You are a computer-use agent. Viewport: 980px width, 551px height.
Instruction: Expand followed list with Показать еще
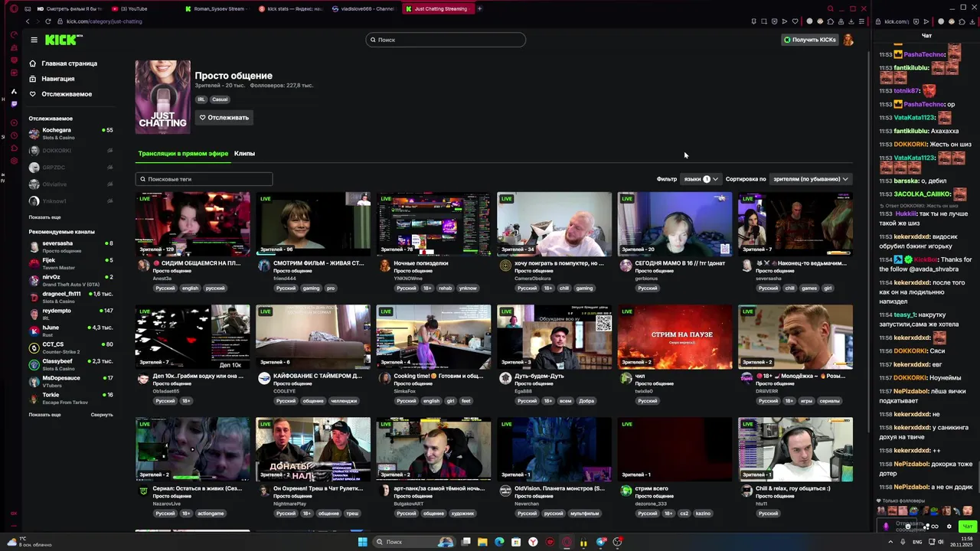(44, 217)
